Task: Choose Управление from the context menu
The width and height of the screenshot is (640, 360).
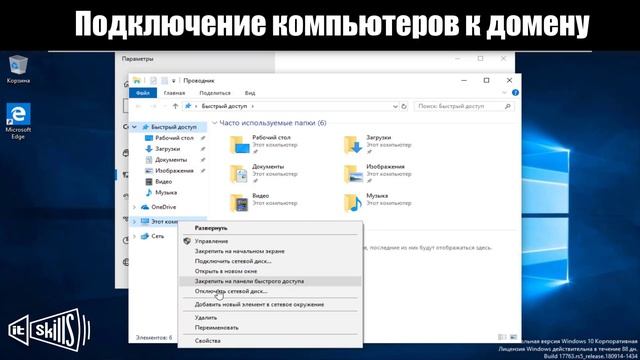Action: pyautogui.click(x=270, y=241)
